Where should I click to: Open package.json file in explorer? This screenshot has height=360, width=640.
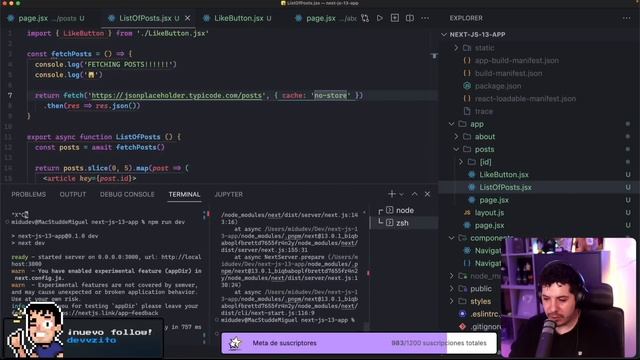pos(498,86)
